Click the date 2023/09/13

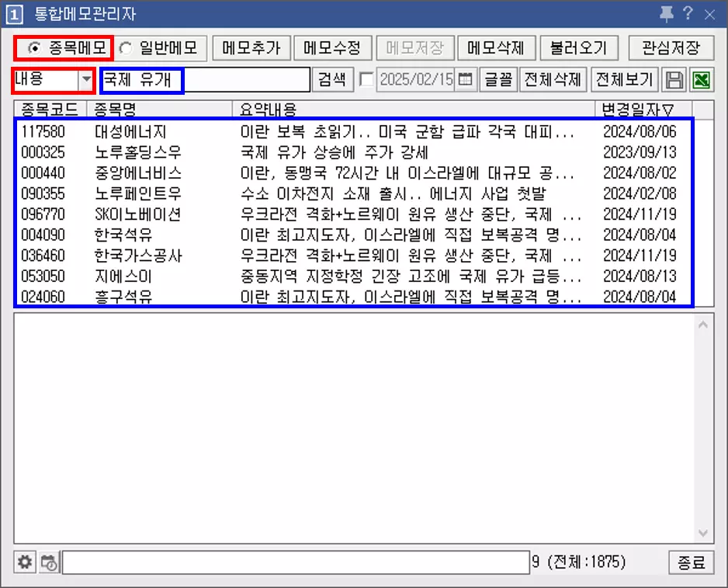click(x=640, y=152)
